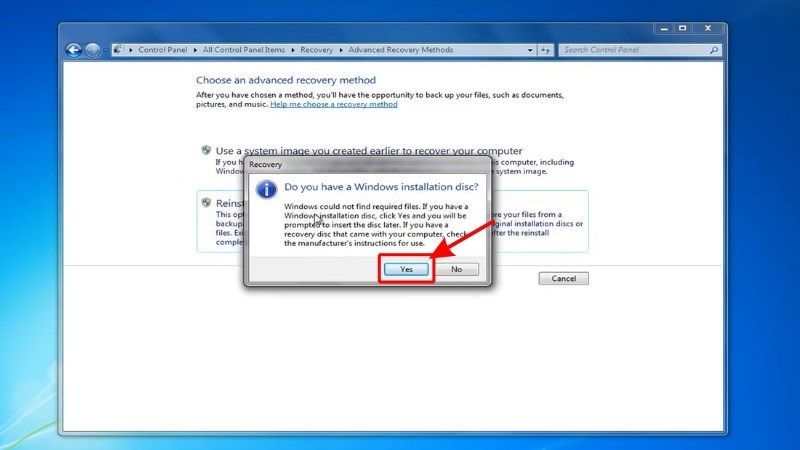Open recent pages dropdown beside Forward arrow
Screen dimensions: 800x450
[x=106, y=50]
